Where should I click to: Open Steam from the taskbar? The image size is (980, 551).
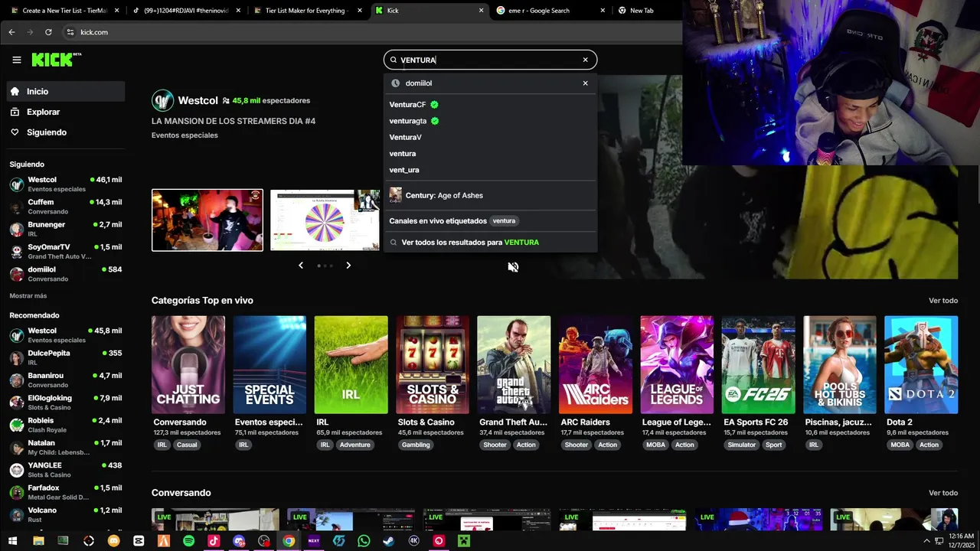coord(389,541)
